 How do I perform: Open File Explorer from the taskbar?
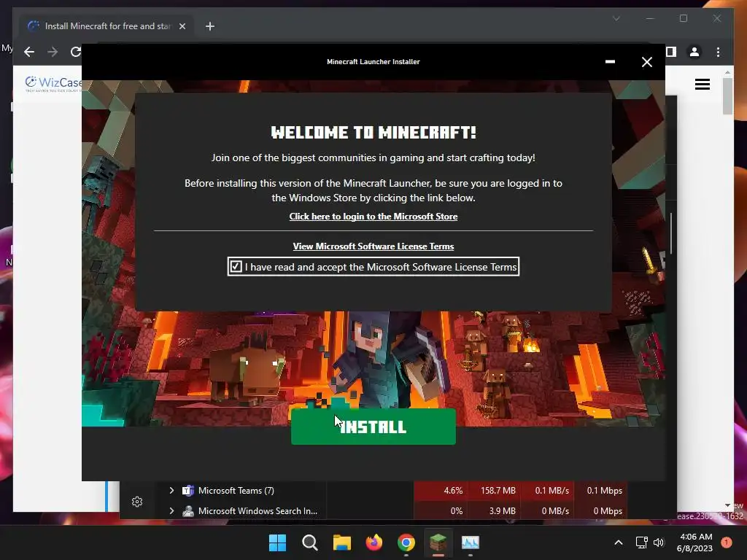341,542
